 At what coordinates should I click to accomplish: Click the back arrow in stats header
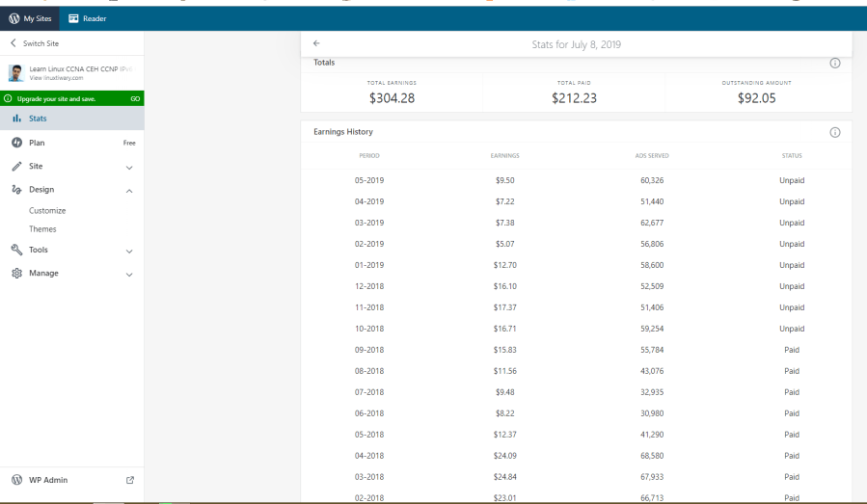[316, 44]
